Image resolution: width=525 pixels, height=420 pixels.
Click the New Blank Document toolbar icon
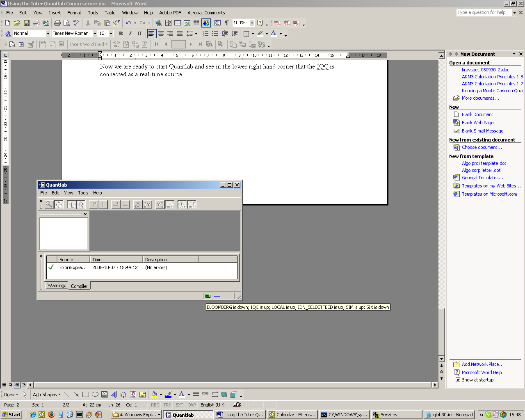pyautogui.click(x=7, y=23)
